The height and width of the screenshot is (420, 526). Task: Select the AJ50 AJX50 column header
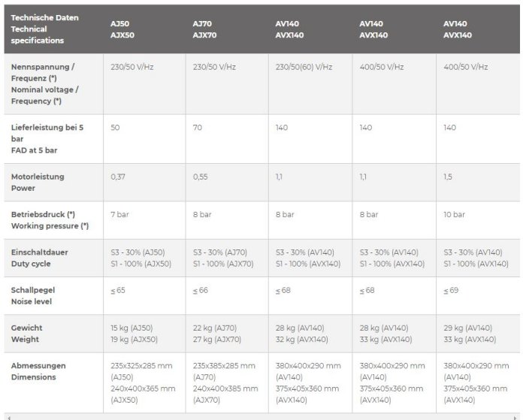122,29
